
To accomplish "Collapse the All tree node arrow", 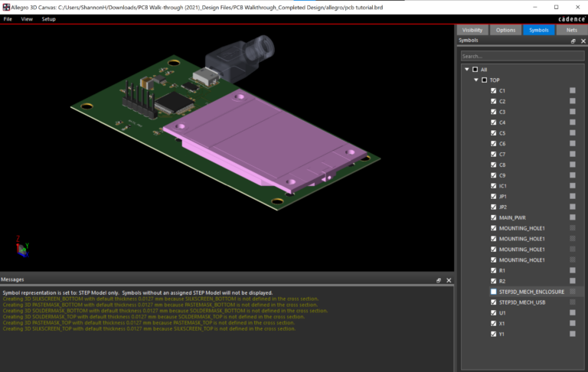I will [x=467, y=70].
